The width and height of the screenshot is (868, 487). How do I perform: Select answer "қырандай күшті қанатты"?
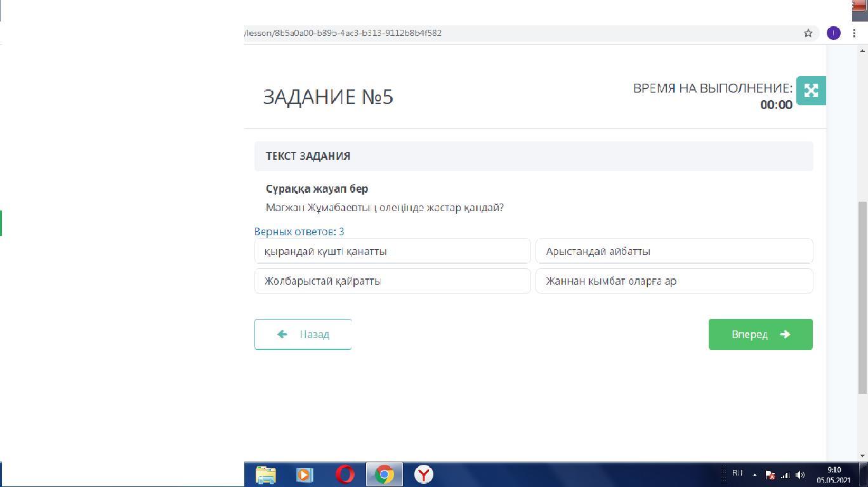click(x=392, y=251)
